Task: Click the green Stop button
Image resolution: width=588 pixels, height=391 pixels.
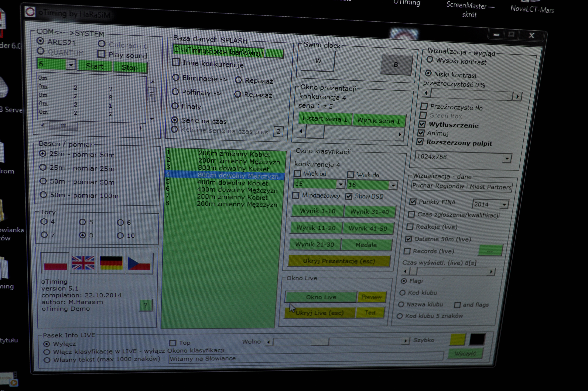Action: coord(130,67)
